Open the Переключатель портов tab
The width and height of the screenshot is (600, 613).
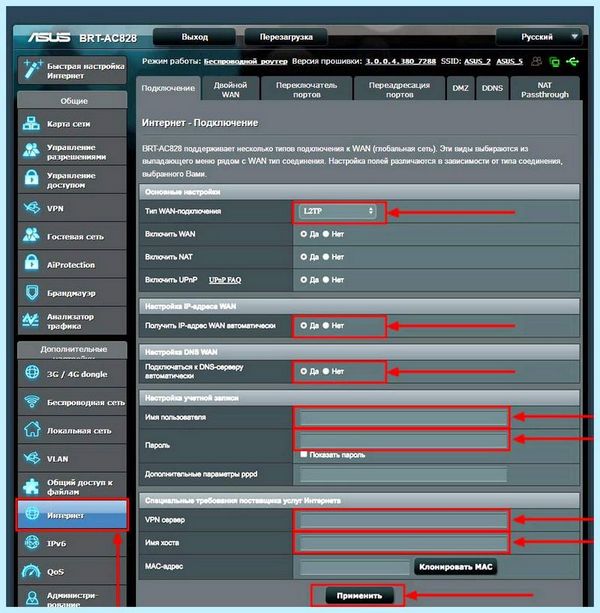click(x=306, y=89)
